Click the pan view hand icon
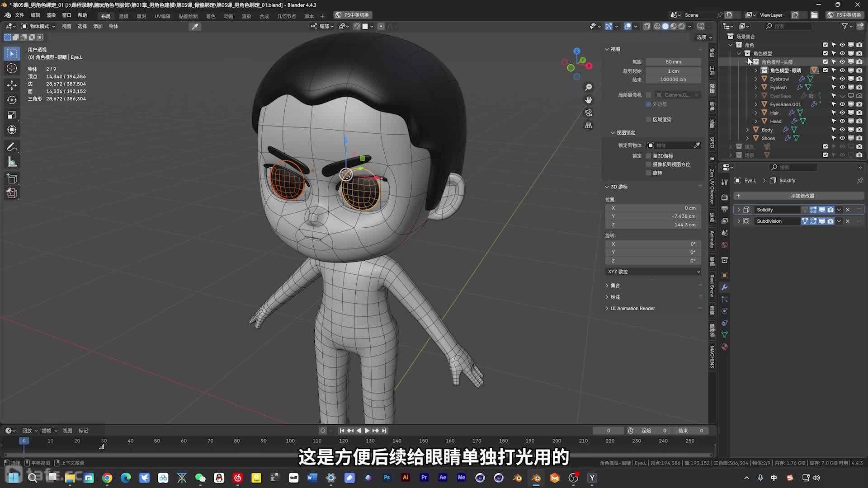 click(588, 100)
